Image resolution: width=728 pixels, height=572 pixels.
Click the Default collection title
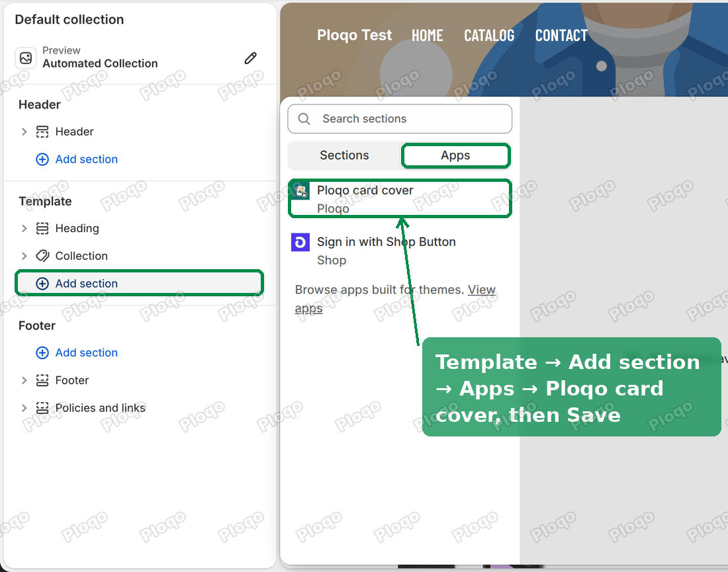coord(69,19)
